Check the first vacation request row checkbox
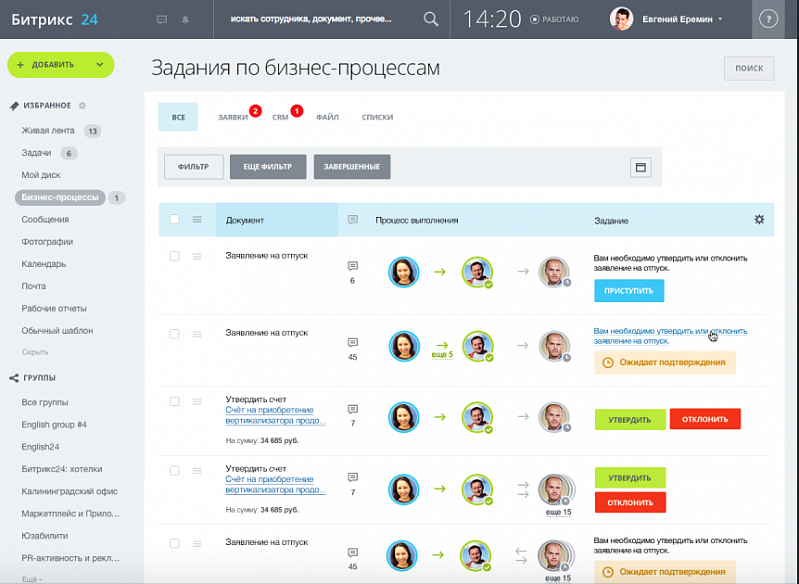 pyautogui.click(x=174, y=256)
